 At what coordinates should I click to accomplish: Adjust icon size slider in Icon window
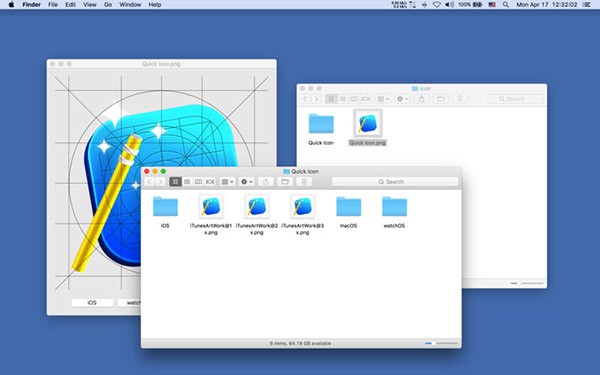click(x=527, y=283)
